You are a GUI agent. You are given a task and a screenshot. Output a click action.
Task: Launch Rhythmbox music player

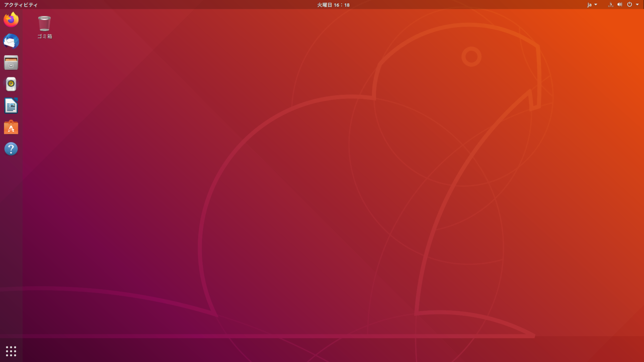(11, 84)
